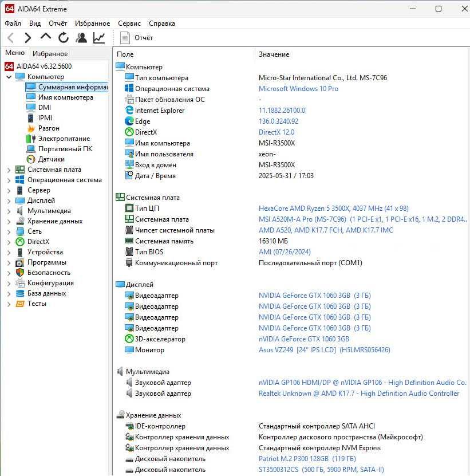The height and width of the screenshot is (476, 470).
Task: Click the Безопасность shield icon
Action: (x=20, y=273)
